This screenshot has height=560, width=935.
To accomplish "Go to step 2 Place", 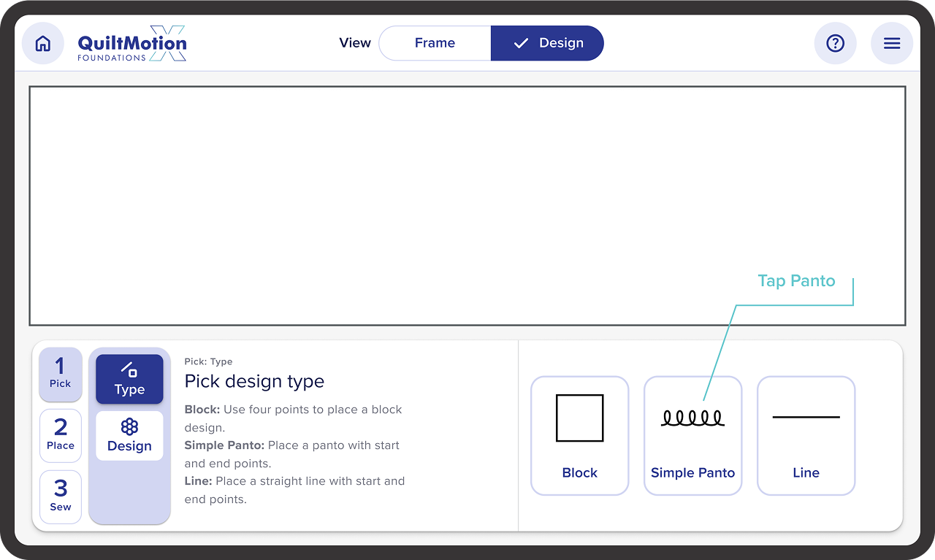I will [x=61, y=435].
